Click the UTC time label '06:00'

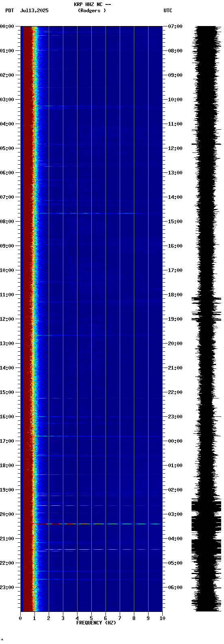click(x=175, y=587)
